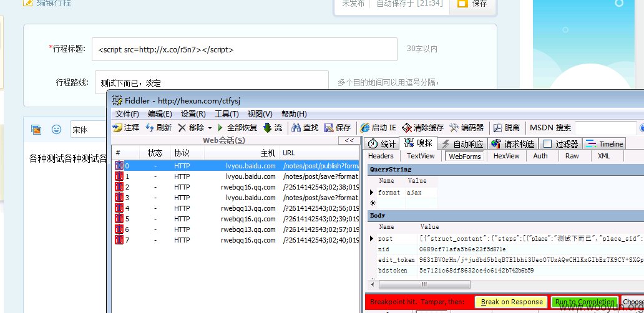Click the format row arrow in QueryString
Image resolution: width=644 pixels, height=313 pixels.
coord(372,193)
